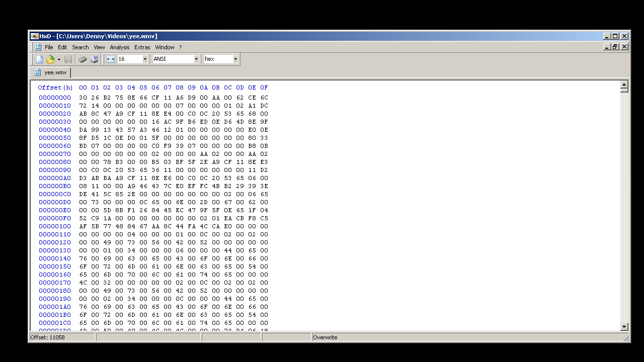Image resolution: width=644 pixels, height=362 pixels.
Task: Select the yee.wmv document tab
Action: click(x=51, y=72)
